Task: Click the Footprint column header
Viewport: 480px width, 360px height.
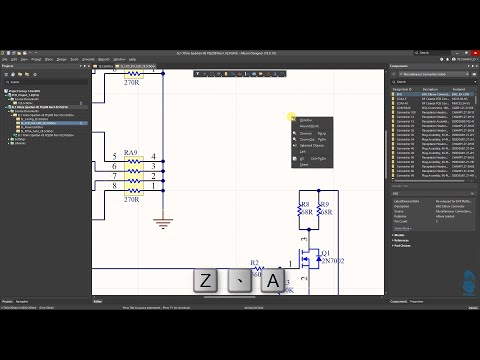Action: [x=459, y=89]
